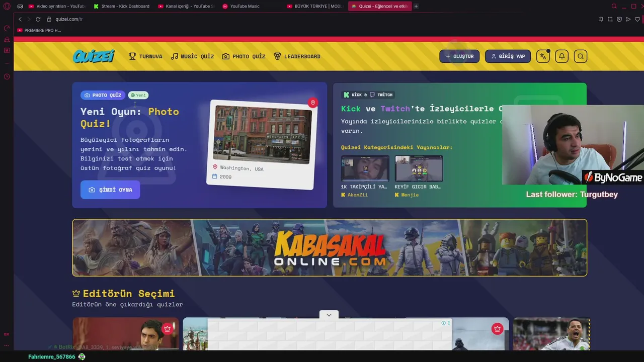Bookmark the page with heart icon

(x=637, y=19)
